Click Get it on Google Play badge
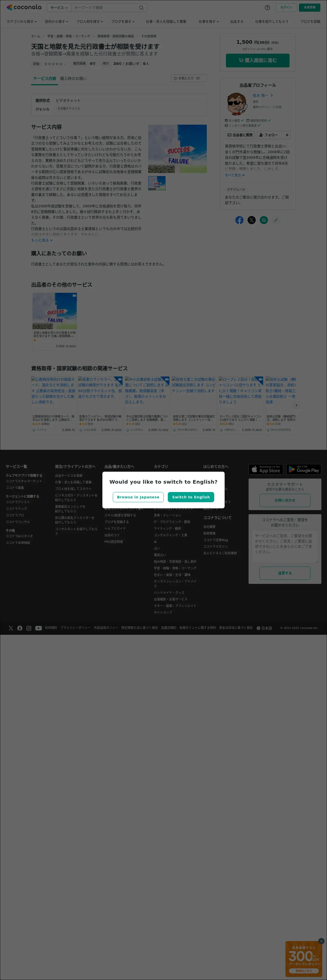 (x=304, y=469)
